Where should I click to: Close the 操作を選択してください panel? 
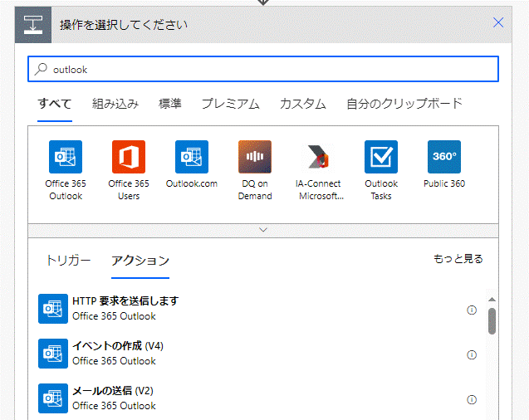[498, 22]
